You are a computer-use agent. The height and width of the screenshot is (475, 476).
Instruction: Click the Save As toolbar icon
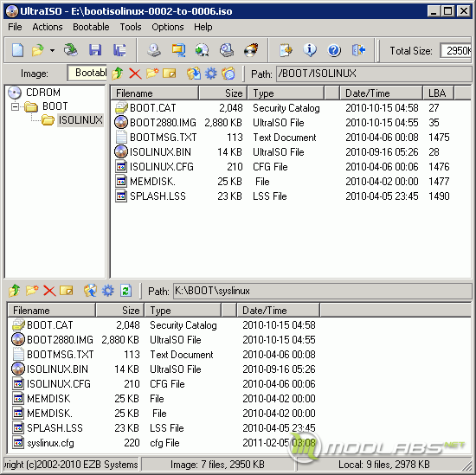click(119, 50)
